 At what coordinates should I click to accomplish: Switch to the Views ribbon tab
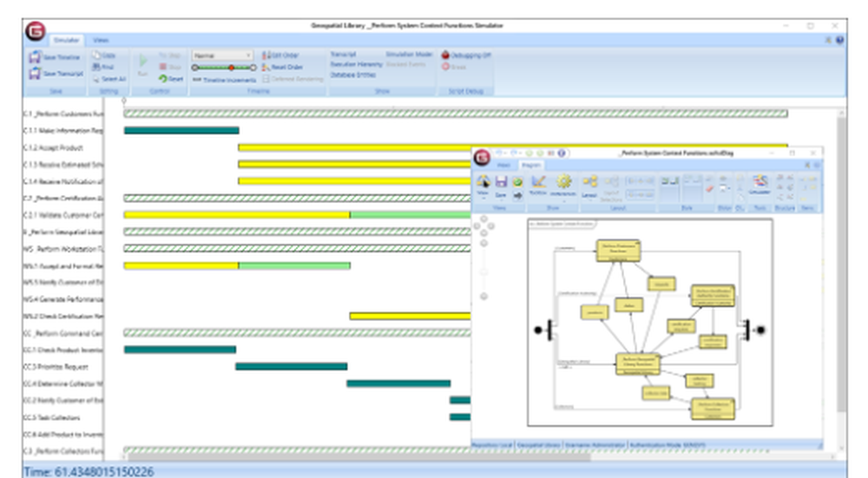pyautogui.click(x=100, y=40)
